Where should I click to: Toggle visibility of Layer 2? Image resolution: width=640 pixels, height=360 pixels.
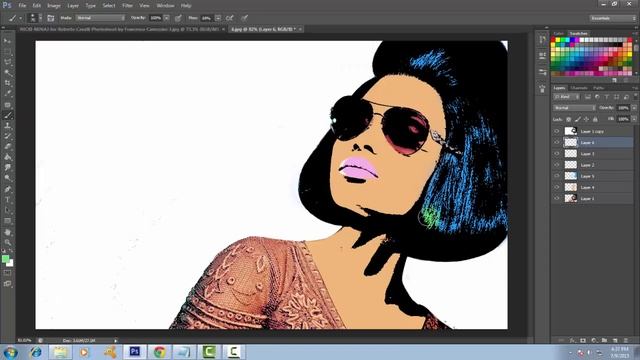(557, 164)
